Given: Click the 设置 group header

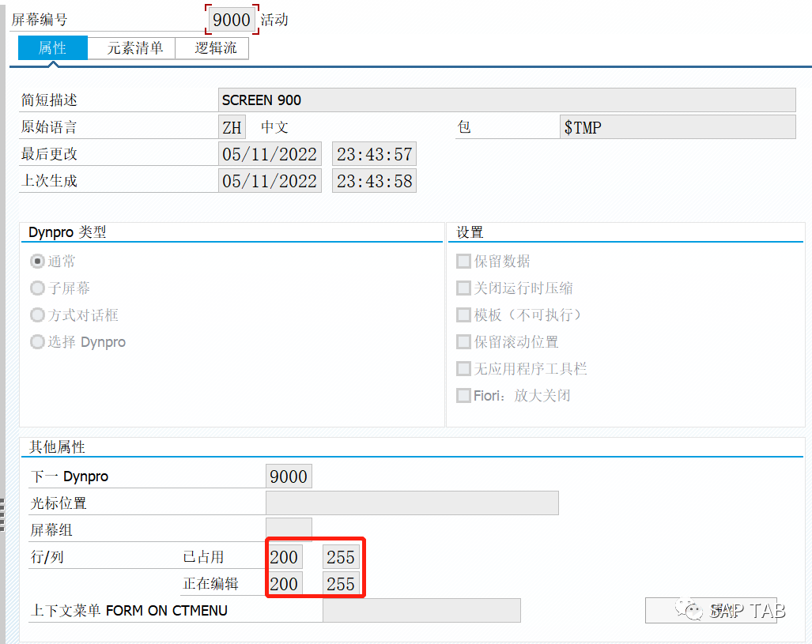Looking at the screenshot, I should (x=470, y=232).
